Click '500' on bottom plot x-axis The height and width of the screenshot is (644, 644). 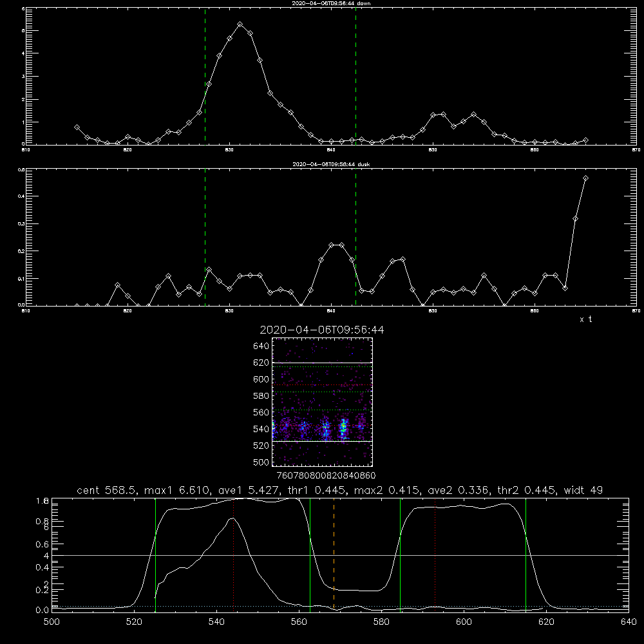click(x=52, y=621)
